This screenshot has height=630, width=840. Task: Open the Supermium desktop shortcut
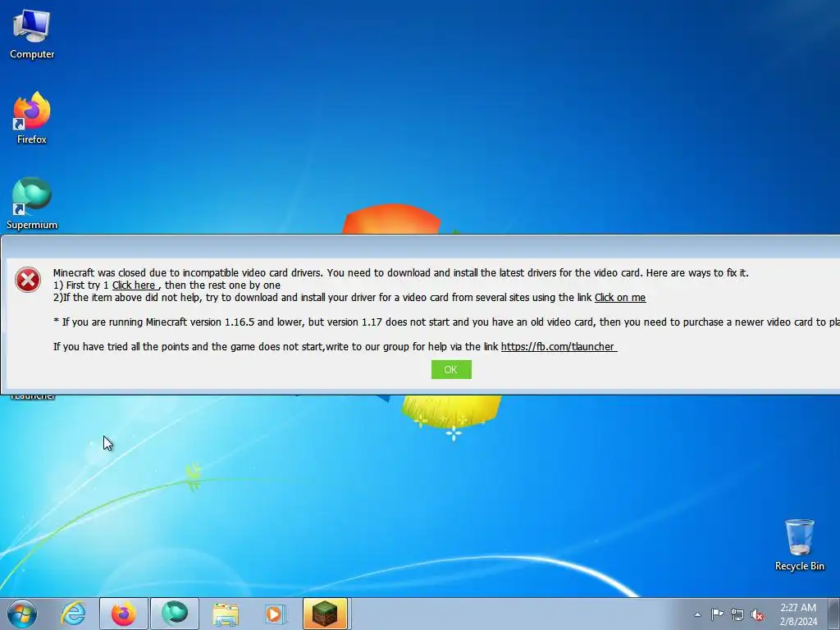32,203
